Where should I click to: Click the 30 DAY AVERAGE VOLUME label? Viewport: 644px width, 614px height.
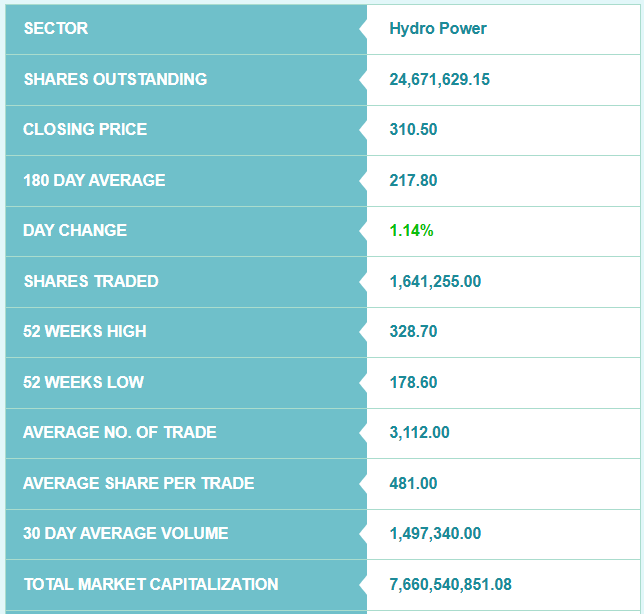click(126, 534)
